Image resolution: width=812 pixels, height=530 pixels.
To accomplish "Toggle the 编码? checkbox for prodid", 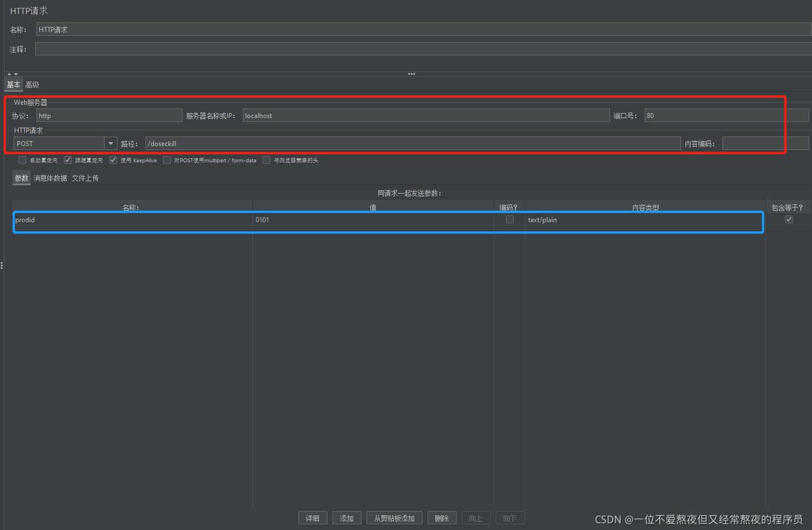I will pyautogui.click(x=510, y=219).
